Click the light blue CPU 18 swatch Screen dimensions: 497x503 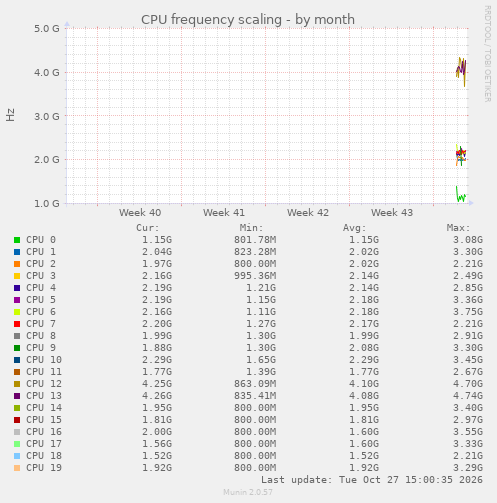[17, 456]
